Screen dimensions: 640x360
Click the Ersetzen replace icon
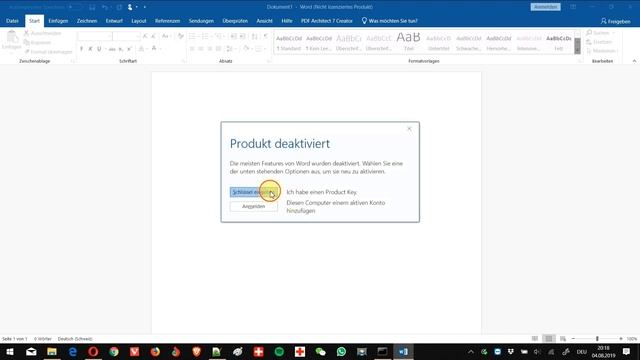tap(589, 42)
